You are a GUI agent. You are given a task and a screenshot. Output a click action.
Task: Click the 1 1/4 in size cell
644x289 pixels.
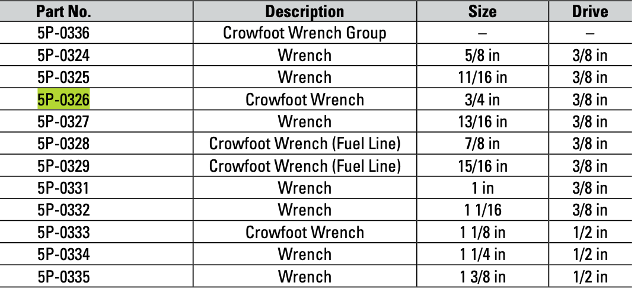[482, 255]
